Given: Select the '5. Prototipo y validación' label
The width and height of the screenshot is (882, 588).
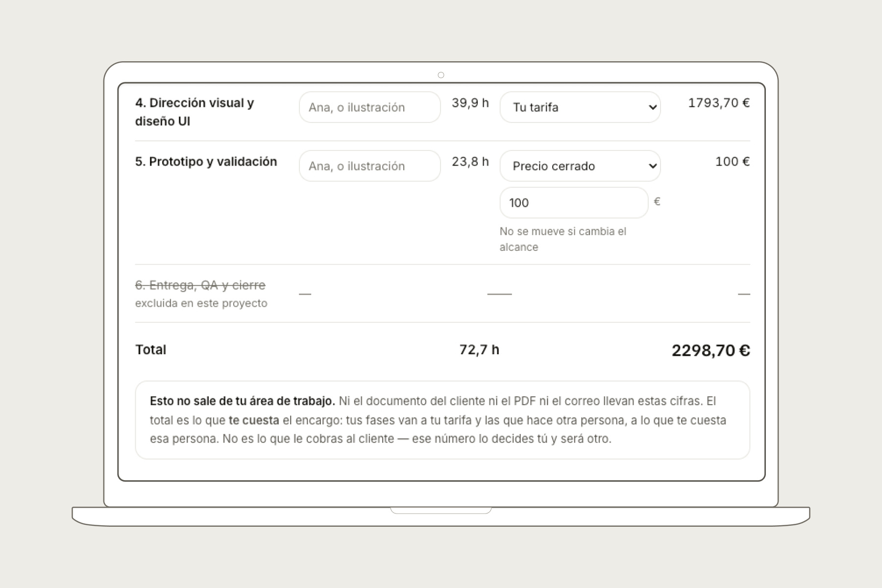Looking at the screenshot, I should point(206,162).
